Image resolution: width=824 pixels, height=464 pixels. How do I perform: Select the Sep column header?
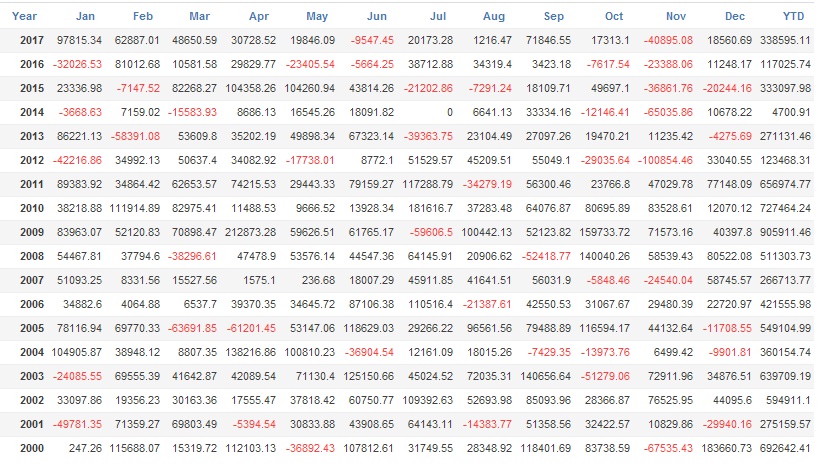tap(553, 16)
